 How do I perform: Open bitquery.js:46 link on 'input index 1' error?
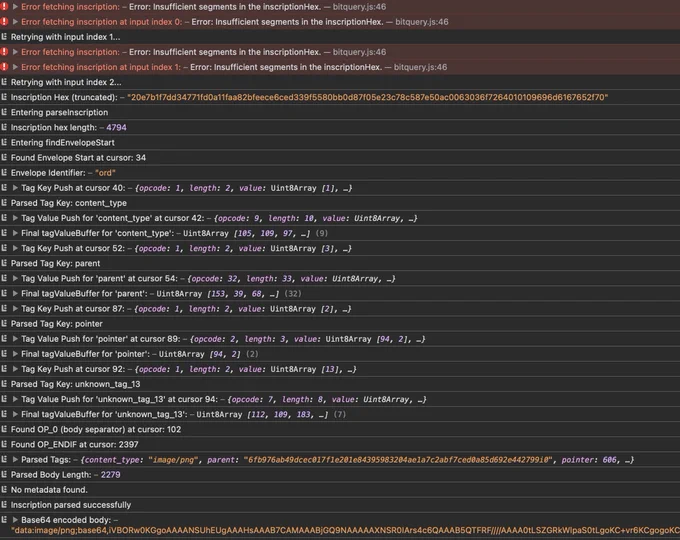pyautogui.click(x=420, y=67)
